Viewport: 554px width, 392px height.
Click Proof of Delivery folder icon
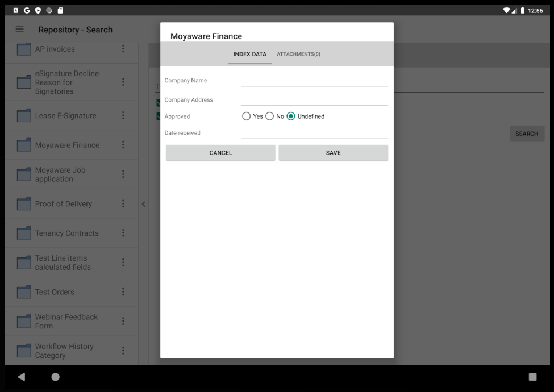[x=24, y=204]
